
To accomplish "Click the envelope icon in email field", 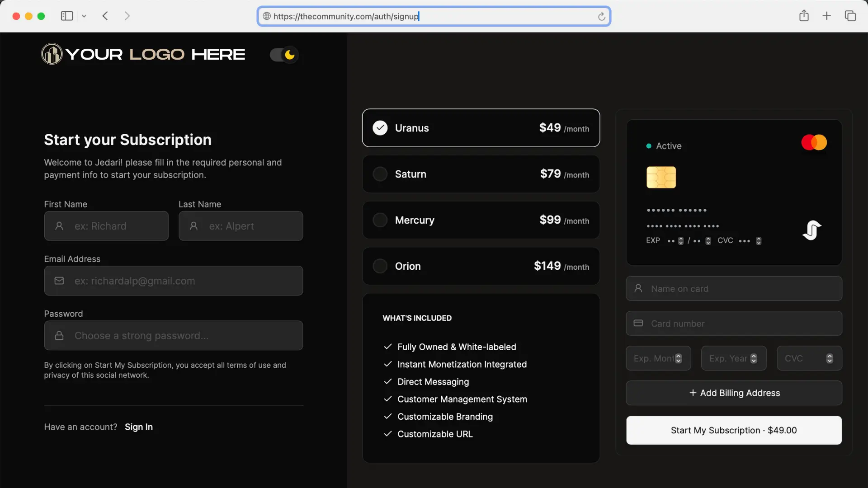I will point(59,281).
